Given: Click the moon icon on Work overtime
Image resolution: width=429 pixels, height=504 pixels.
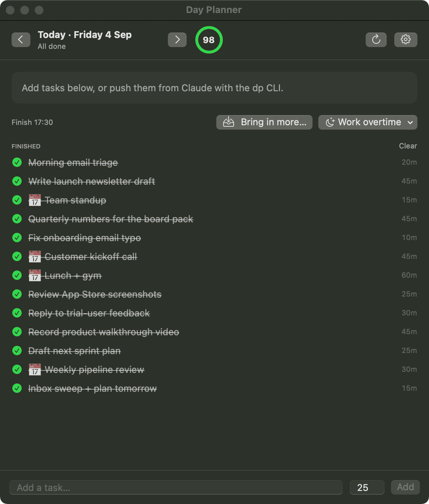Looking at the screenshot, I should [x=330, y=122].
